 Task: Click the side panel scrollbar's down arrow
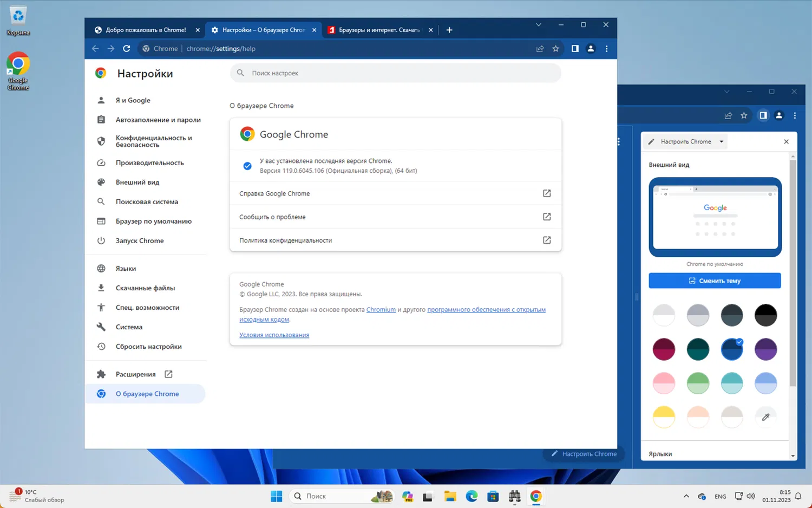(x=793, y=456)
